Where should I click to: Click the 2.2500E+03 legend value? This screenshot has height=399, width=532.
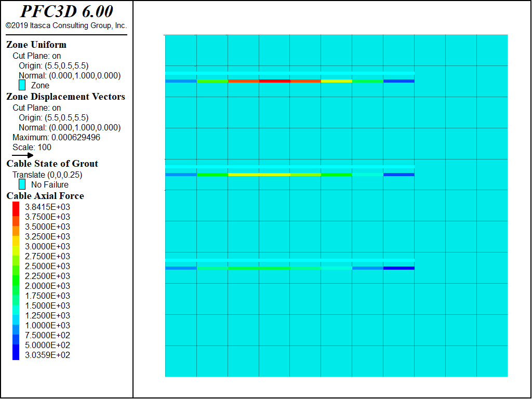47,276
